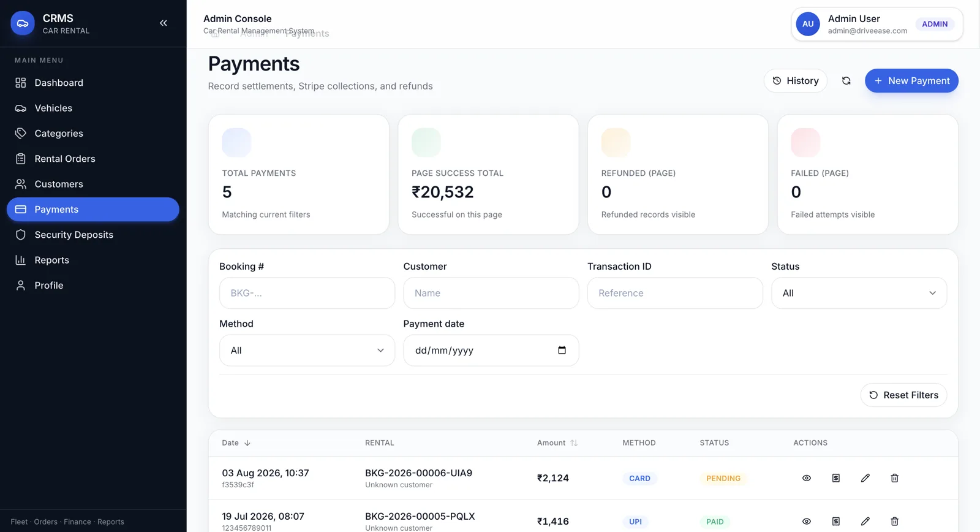Screen dimensions: 980x532
Task: Click amount ₹2,124
Action: point(553,478)
